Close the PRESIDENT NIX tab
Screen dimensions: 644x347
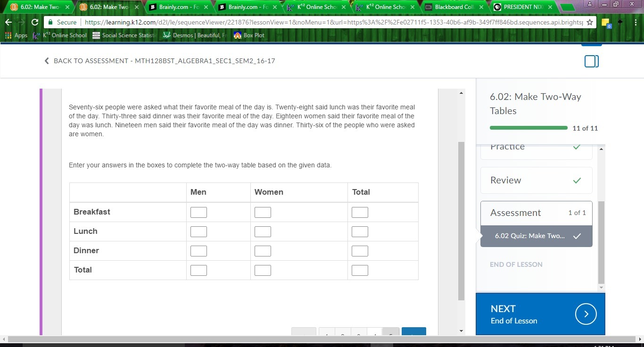coord(550,7)
